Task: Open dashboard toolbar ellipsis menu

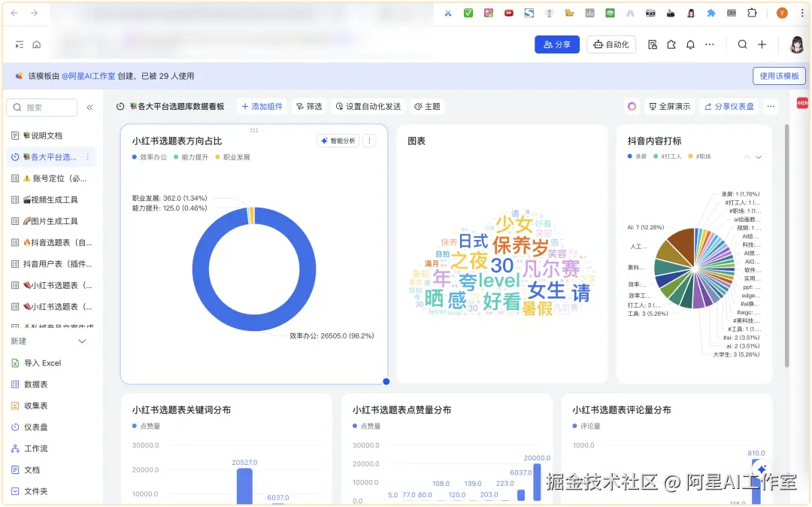Action: click(x=771, y=106)
